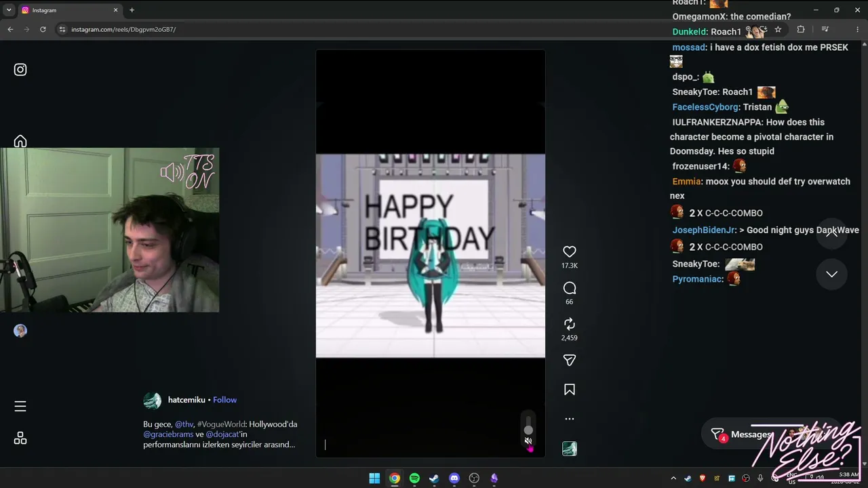Open the reel's comments

click(x=570, y=288)
